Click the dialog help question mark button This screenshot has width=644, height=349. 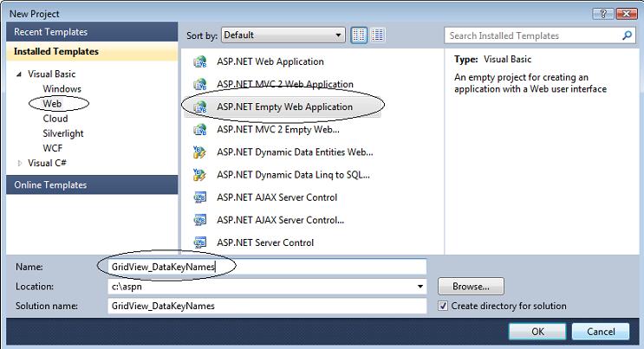point(603,14)
